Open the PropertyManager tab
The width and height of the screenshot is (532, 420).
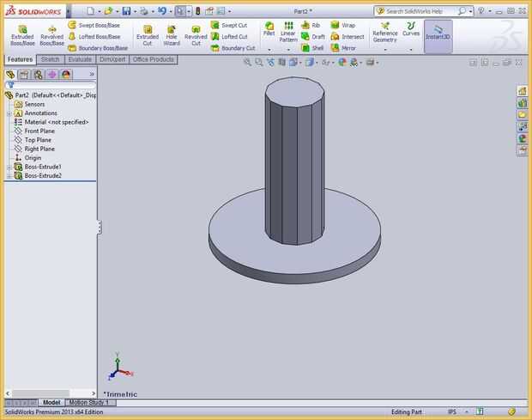point(24,75)
